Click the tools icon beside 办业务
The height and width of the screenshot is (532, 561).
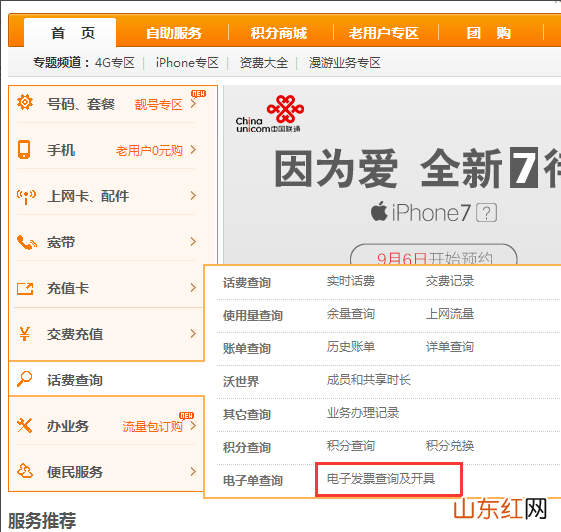(x=24, y=425)
